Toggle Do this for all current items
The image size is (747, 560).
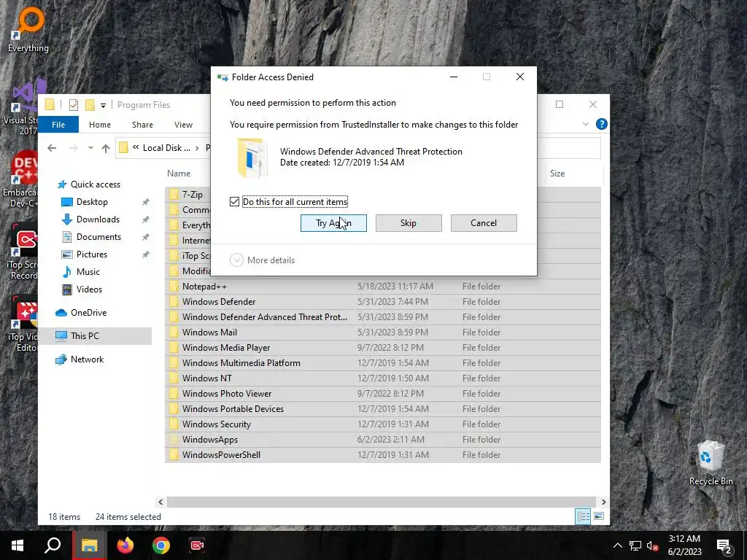click(x=234, y=202)
